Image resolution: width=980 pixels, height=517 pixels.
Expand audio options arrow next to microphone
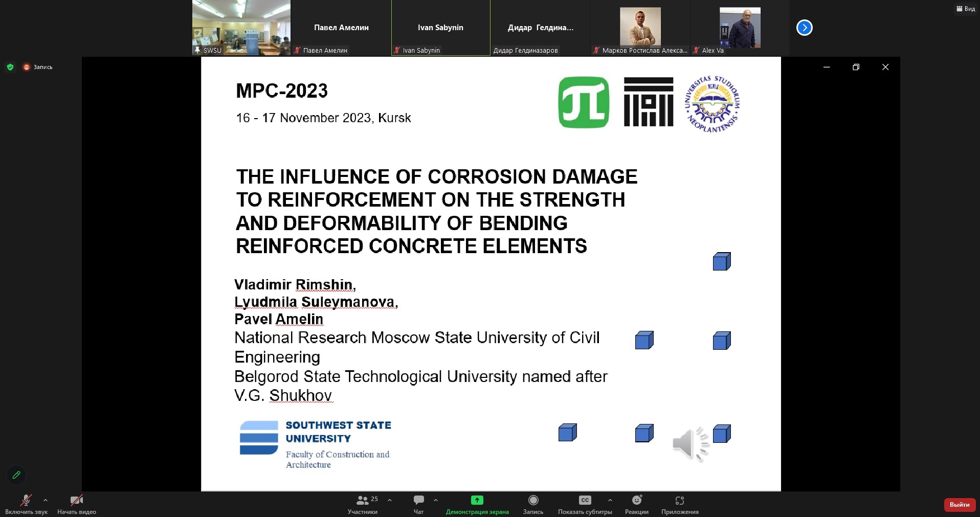(x=46, y=500)
